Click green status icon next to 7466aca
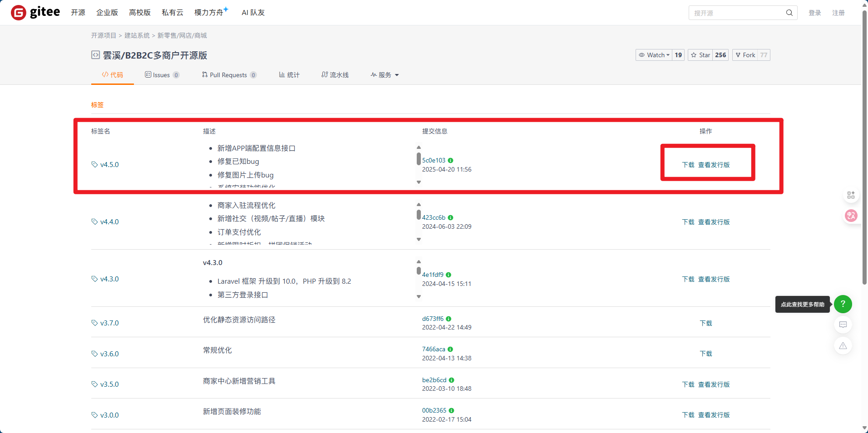The height and width of the screenshot is (433, 868). (450, 349)
